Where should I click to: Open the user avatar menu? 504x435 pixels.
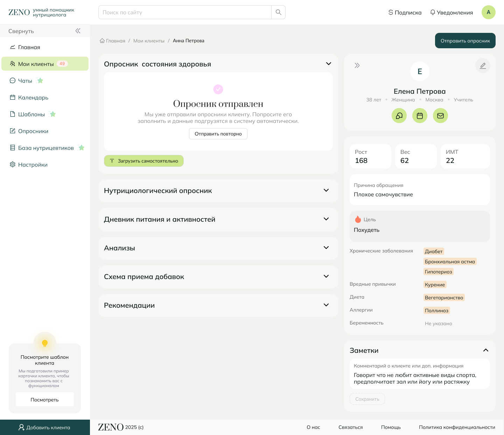click(x=489, y=12)
